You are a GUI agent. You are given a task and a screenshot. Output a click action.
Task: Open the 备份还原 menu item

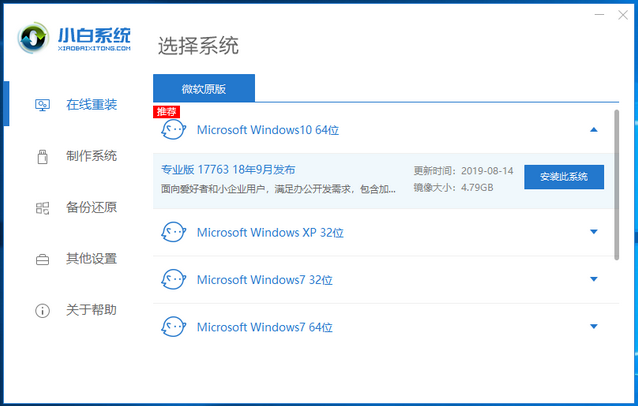point(92,207)
